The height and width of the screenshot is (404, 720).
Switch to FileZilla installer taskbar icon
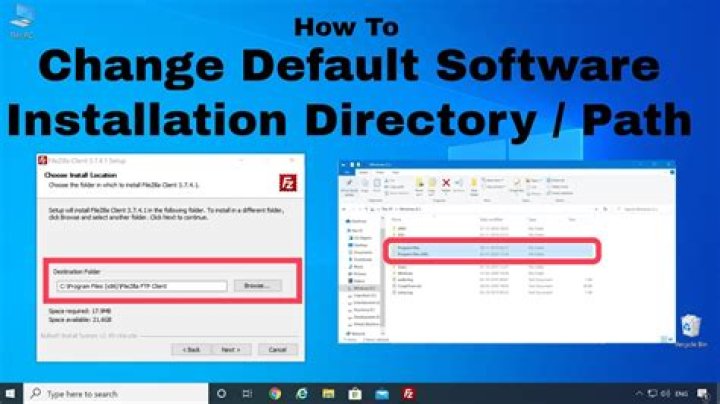tap(409, 393)
